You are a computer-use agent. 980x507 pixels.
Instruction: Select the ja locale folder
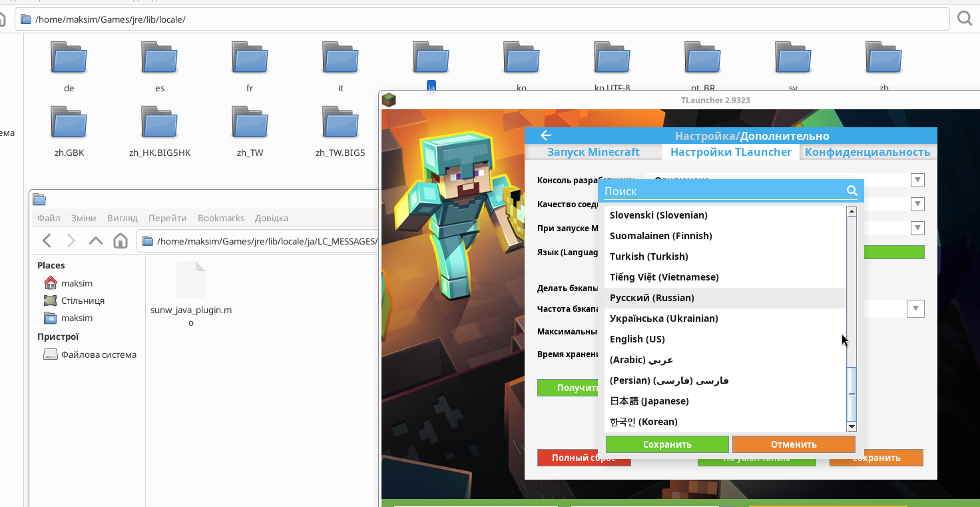[431, 57]
